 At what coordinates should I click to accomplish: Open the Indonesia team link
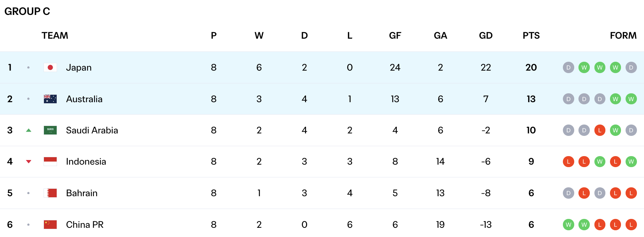click(86, 161)
